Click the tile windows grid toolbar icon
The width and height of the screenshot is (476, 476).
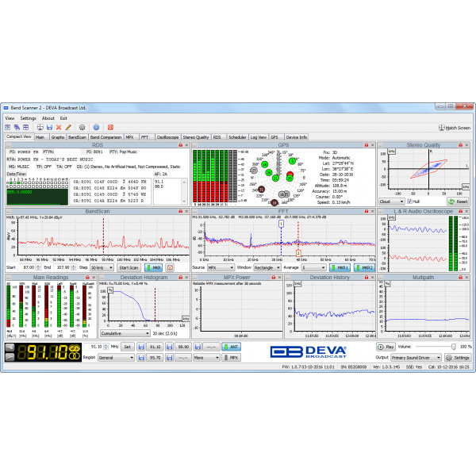tap(26, 128)
